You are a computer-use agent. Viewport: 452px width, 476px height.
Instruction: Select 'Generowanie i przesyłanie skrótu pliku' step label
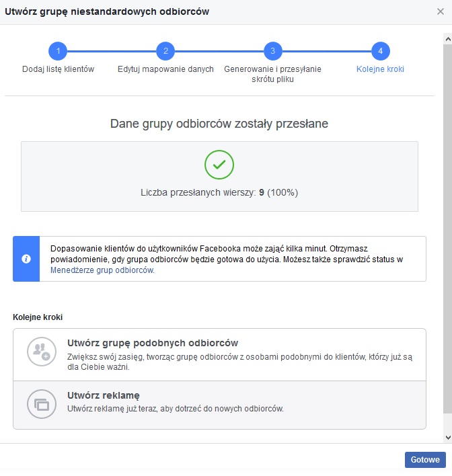272,74
